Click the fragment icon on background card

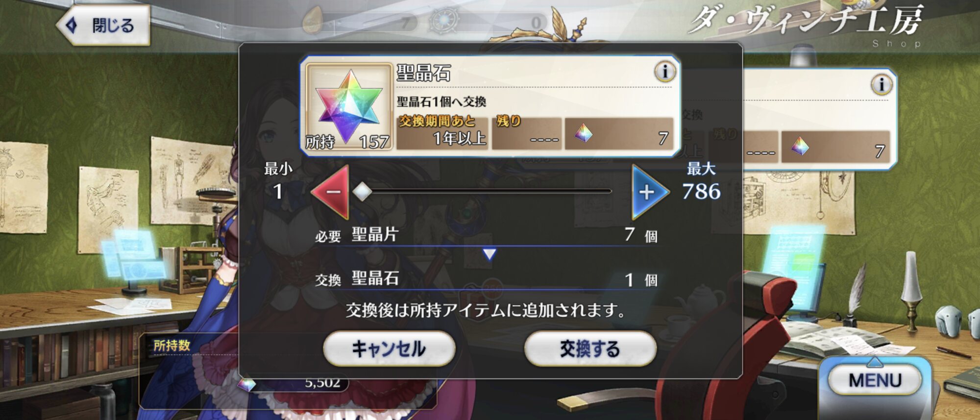click(800, 146)
